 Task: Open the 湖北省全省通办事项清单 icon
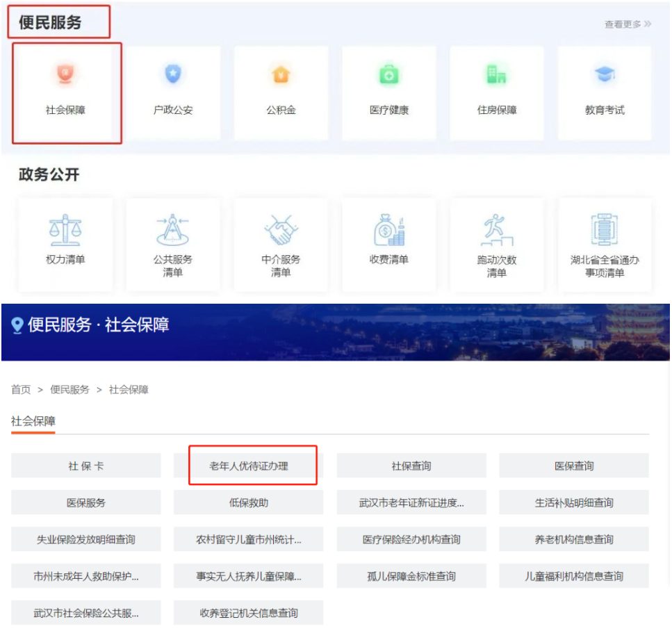coord(605,230)
